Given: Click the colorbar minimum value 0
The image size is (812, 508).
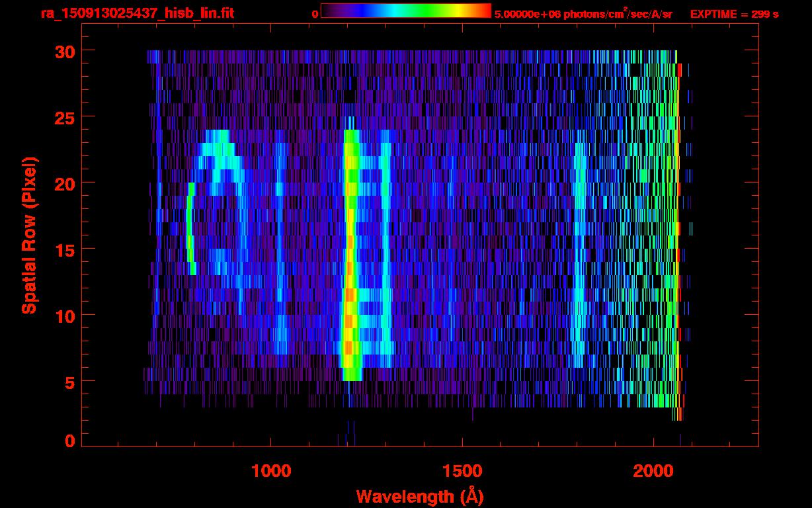Looking at the screenshot, I should click(x=315, y=14).
